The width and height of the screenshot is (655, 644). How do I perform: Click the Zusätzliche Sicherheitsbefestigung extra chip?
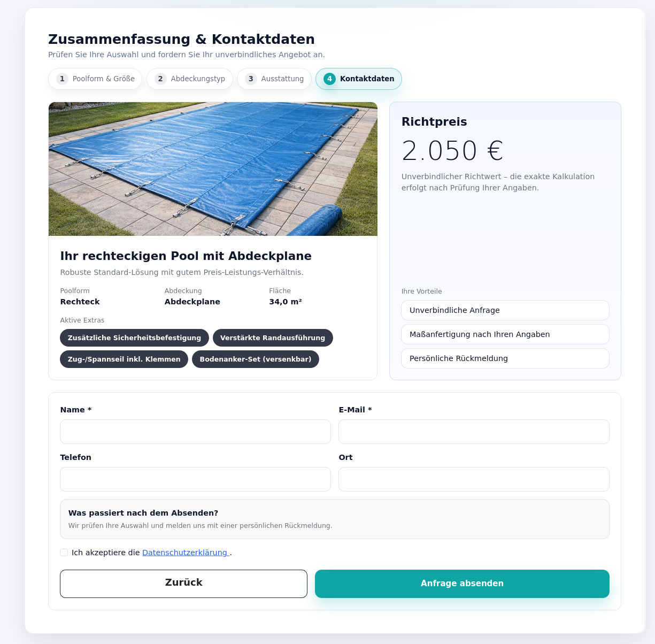134,338
